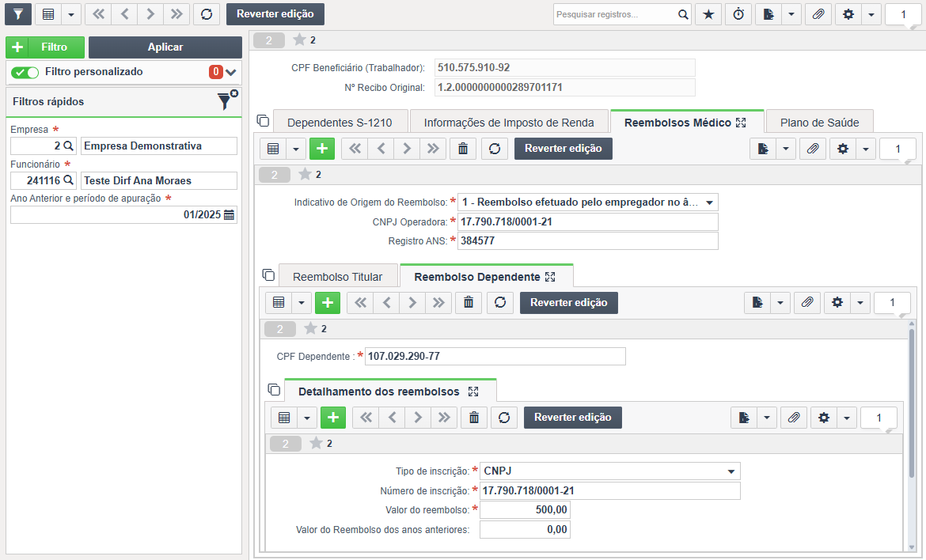This screenshot has width=926, height=560.
Task: Open the Tipo de inscrição dropdown
Action: pos(731,471)
